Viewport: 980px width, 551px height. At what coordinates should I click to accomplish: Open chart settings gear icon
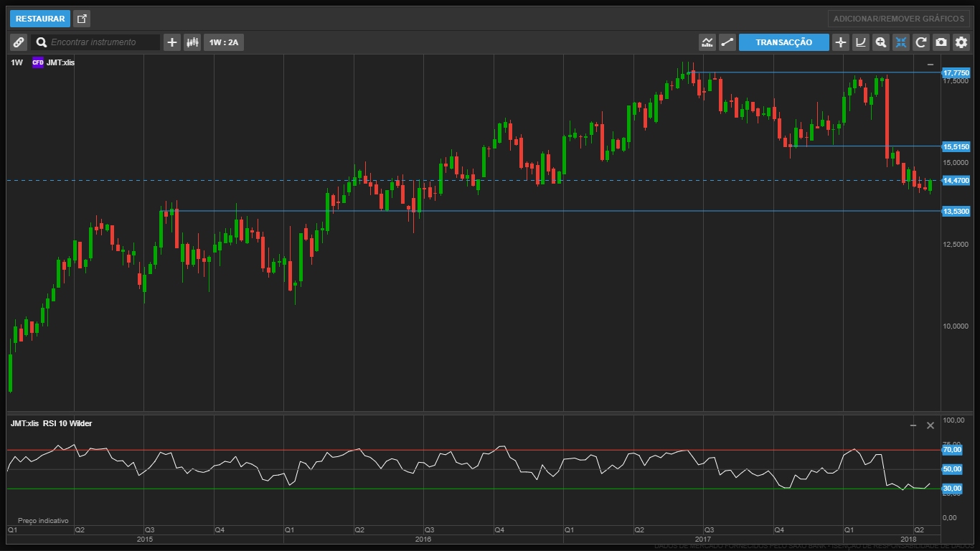click(x=961, y=42)
